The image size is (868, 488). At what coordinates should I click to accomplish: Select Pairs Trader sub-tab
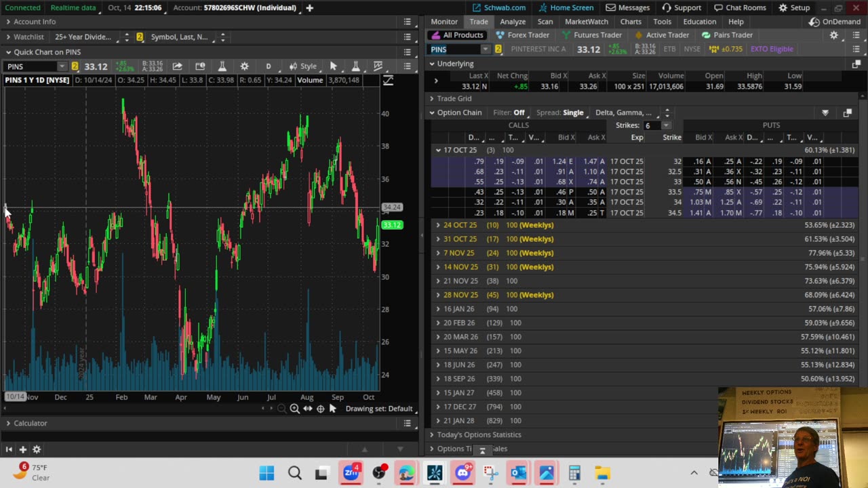(x=727, y=35)
